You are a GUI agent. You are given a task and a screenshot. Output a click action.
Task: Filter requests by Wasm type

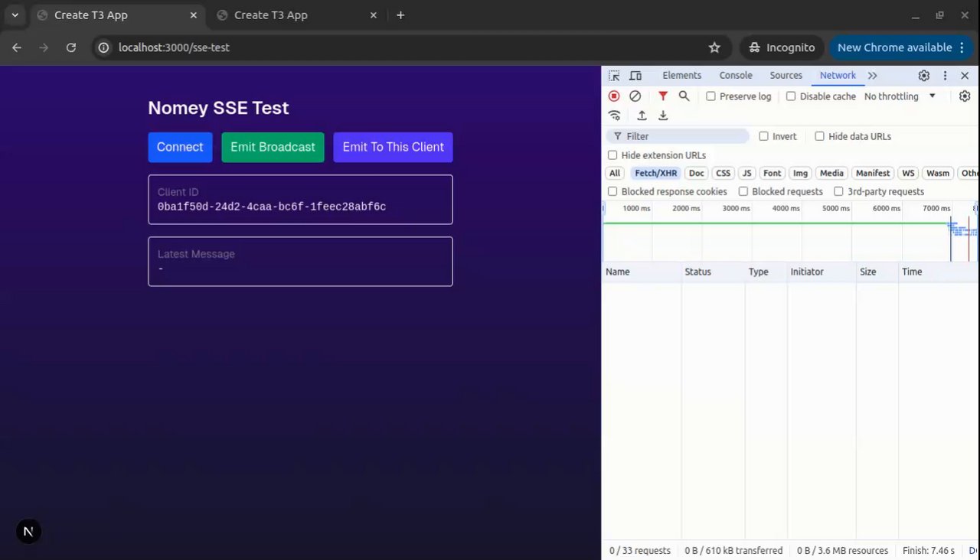tap(938, 174)
